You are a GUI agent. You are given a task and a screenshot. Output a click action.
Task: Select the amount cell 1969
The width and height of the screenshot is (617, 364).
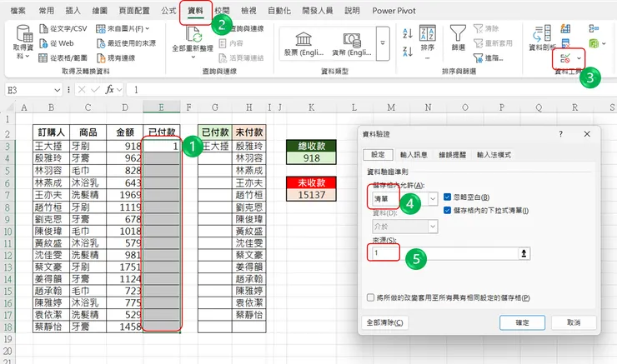[x=124, y=195]
